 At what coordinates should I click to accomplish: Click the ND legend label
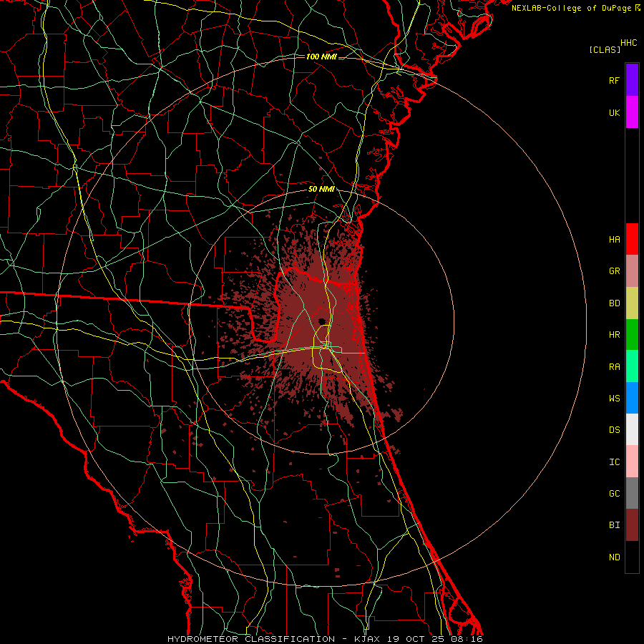(x=614, y=557)
